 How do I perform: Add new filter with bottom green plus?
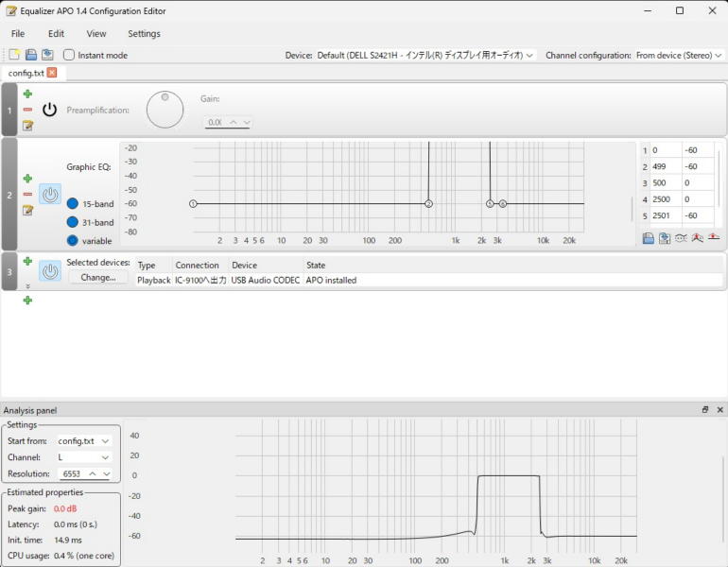pos(27,301)
